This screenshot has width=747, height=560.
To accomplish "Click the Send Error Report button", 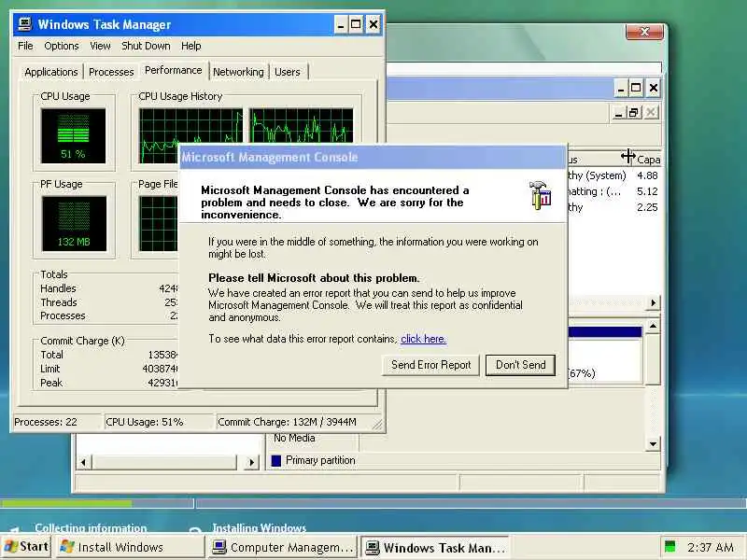I will (430, 365).
